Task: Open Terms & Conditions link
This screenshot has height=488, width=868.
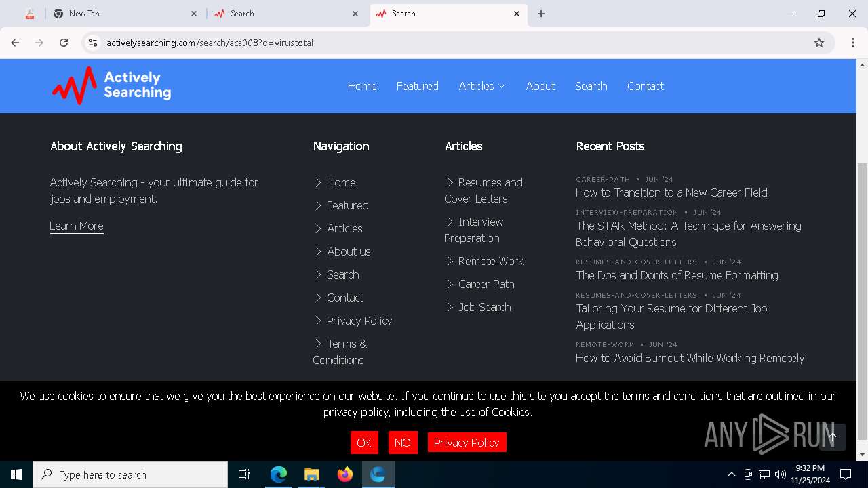Action: [340, 352]
